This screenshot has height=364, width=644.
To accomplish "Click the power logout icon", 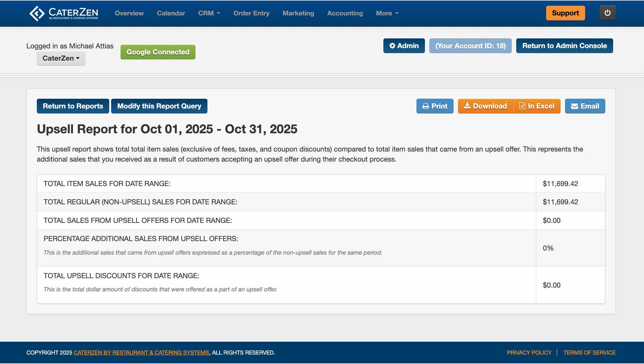I will [607, 13].
